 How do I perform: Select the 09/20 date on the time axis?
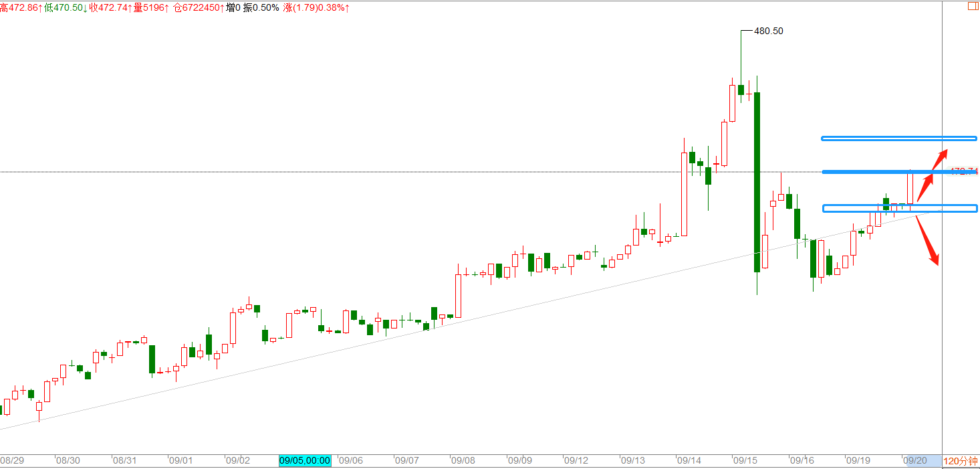tap(915, 461)
